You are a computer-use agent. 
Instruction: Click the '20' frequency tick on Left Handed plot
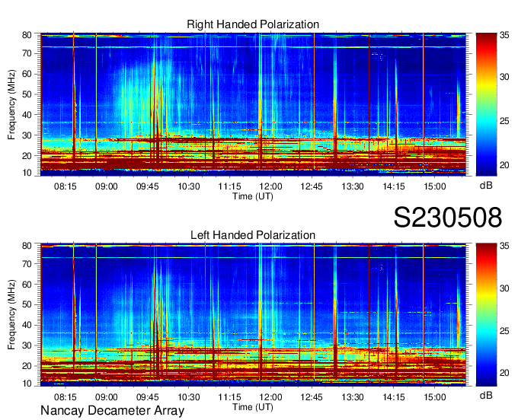click(x=27, y=366)
